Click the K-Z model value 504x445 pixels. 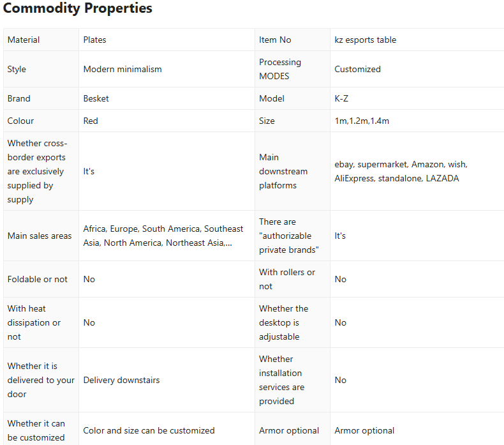coord(341,98)
